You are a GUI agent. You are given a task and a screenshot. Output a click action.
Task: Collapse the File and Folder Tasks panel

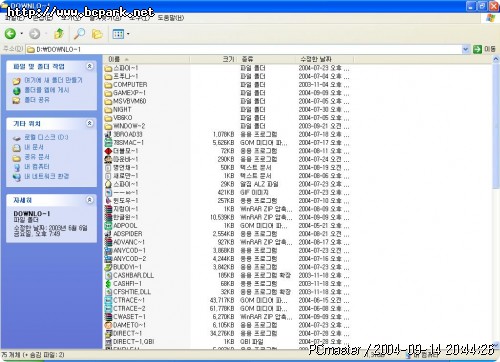[90, 66]
